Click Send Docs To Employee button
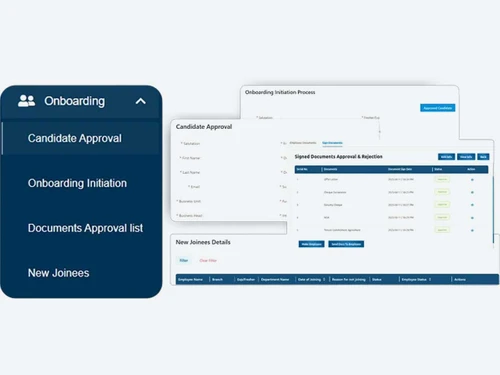The height and width of the screenshot is (375, 500). point(346,244)
